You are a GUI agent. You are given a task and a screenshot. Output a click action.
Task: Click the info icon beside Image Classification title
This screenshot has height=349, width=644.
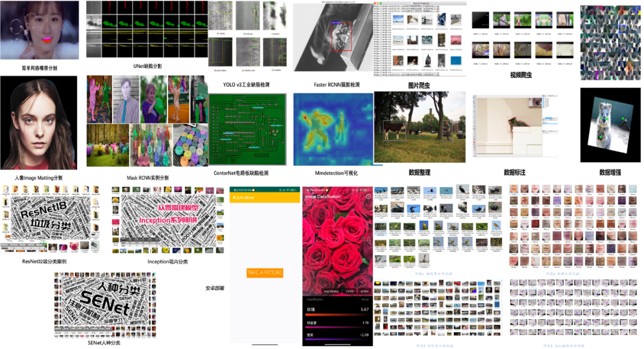369,196
